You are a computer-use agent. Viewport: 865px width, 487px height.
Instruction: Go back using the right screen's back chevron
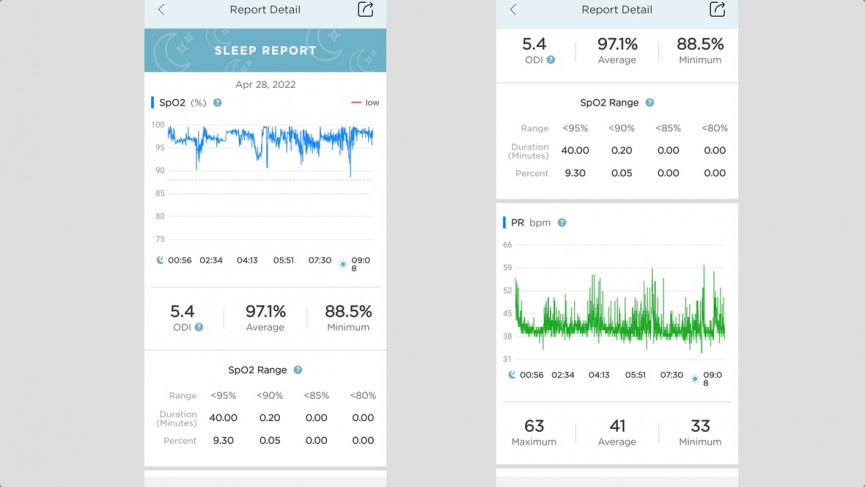click(513, 10)
